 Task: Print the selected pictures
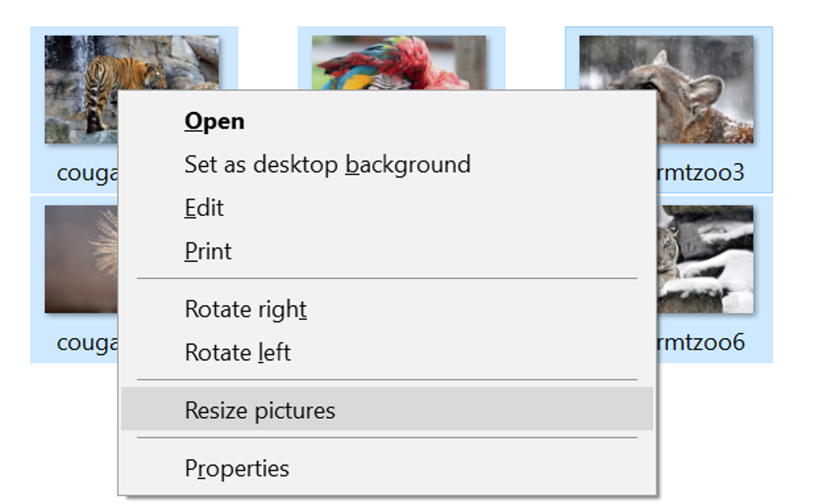(x=207, y=250)
